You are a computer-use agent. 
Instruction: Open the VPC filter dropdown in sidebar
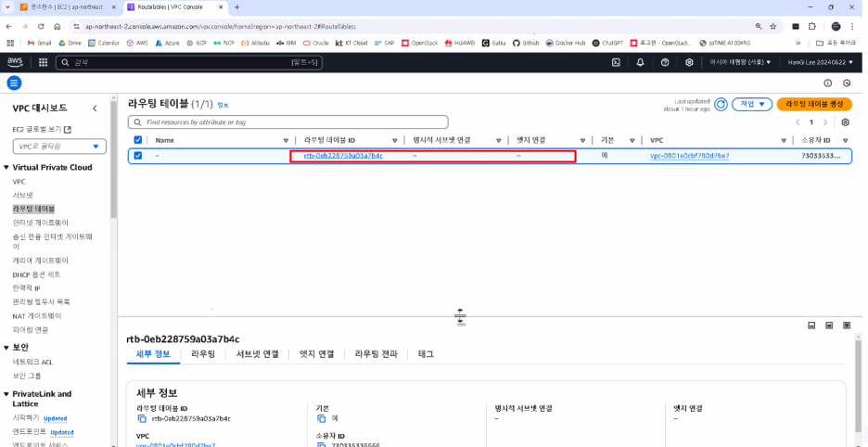[x=59, y=147]
